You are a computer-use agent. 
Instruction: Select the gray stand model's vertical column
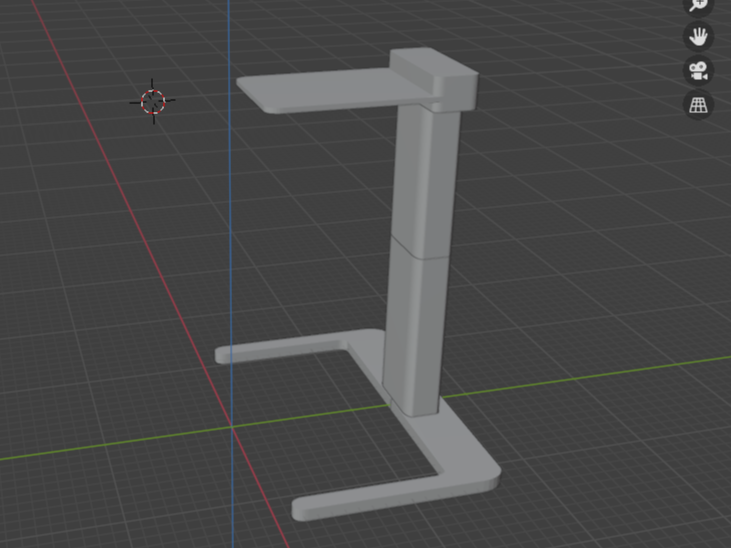coord(420,261)
